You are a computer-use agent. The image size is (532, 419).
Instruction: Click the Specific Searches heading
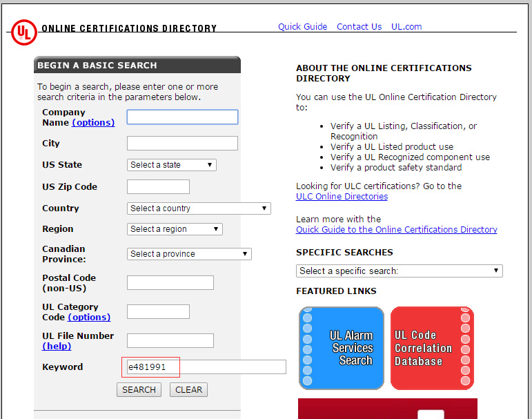coord(344,252)
